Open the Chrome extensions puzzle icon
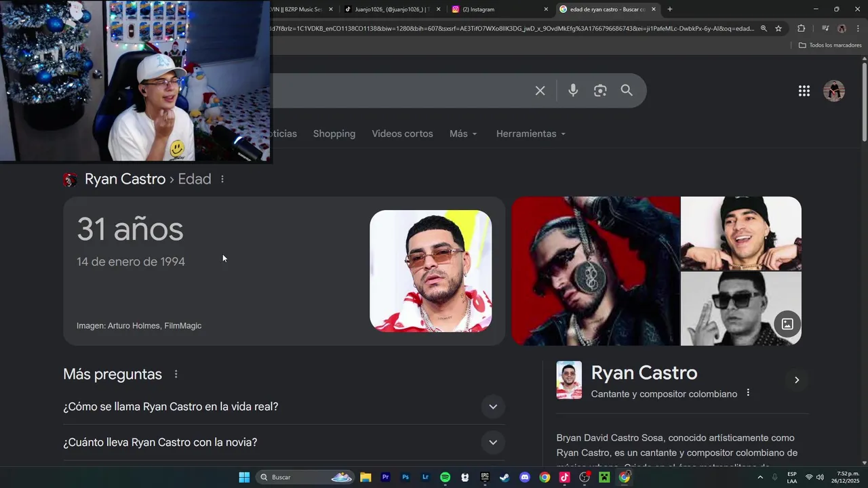 tap(802, 28)
